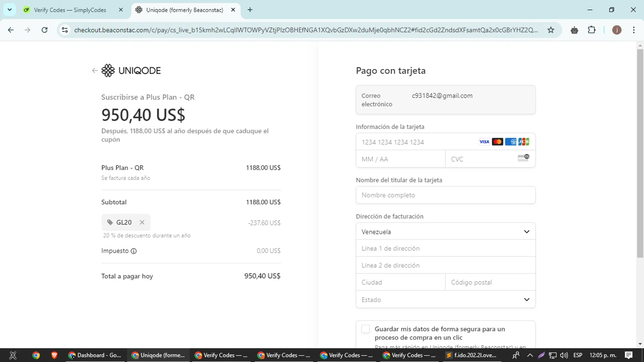Click the ESP language indicator
644x362 pixels.
578,355
